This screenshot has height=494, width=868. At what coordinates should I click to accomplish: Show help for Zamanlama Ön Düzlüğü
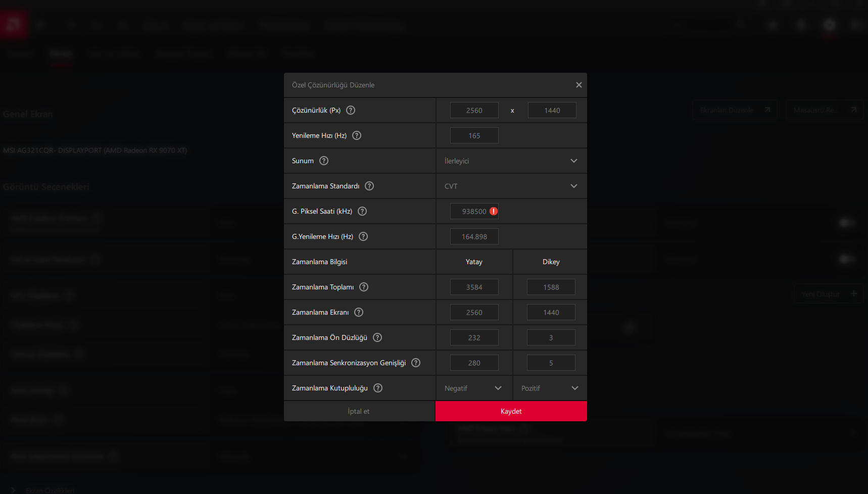(377, 337)
